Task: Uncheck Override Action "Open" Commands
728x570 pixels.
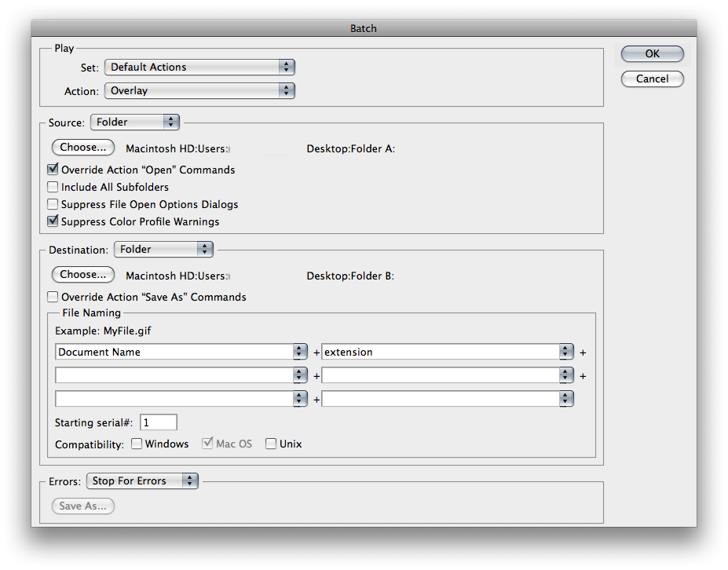Action: tap(53, 170)
